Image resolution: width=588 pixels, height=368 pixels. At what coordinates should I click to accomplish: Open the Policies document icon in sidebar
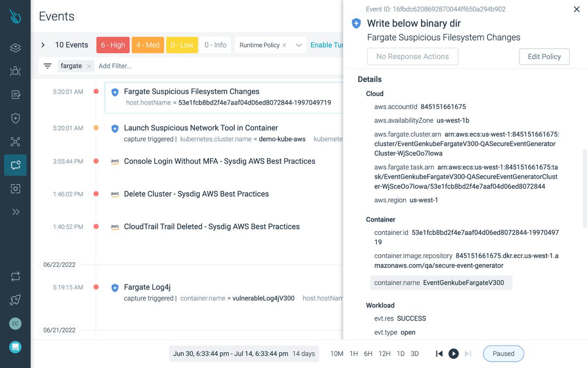click(x=15, y=94)
